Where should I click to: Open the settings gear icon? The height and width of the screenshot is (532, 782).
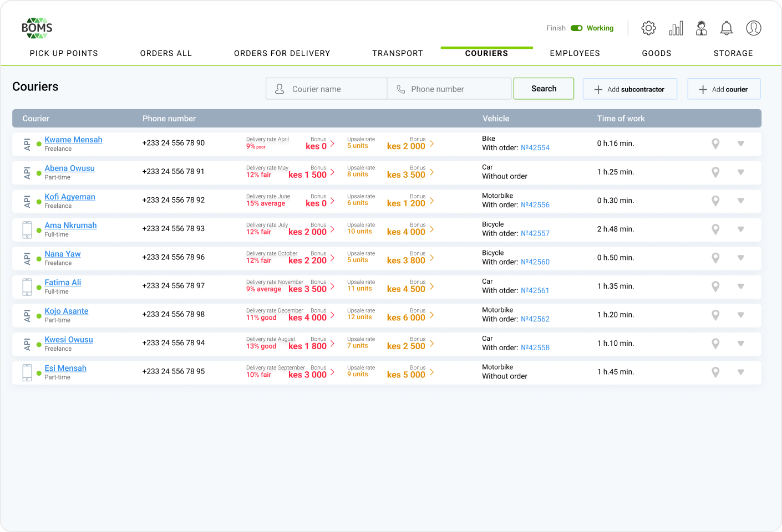(648, 28)
